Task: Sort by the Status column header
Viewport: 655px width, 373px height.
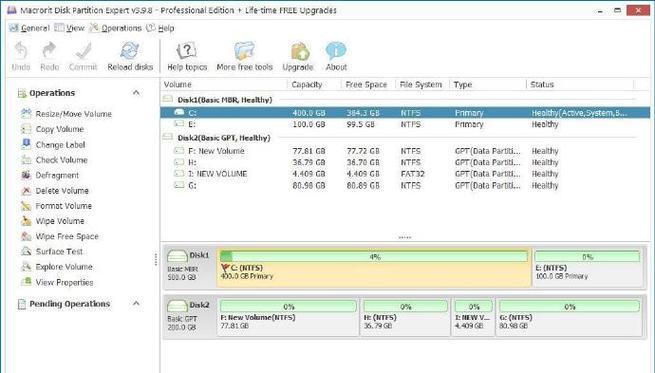Action: point(580,84)
